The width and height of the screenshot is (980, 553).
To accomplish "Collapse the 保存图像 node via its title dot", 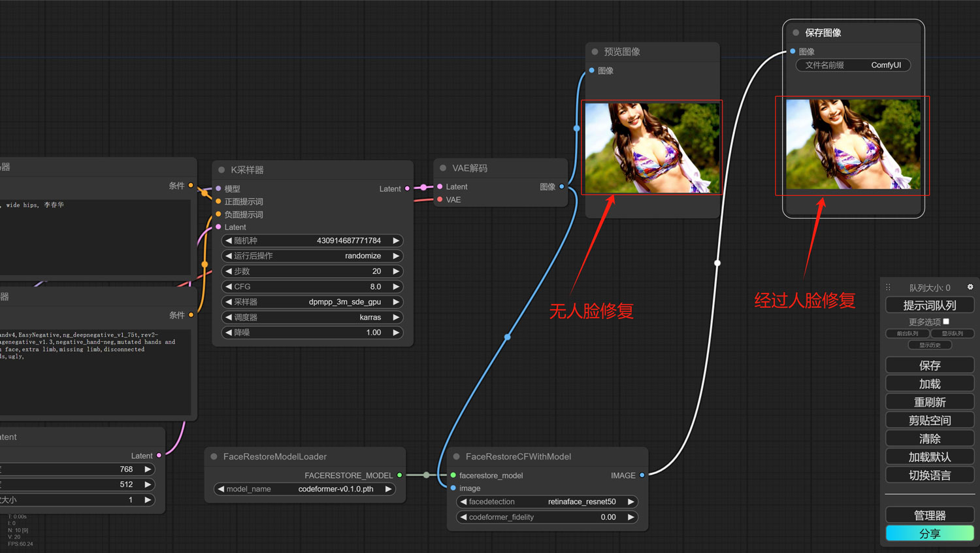I will [x=796, y=33].
